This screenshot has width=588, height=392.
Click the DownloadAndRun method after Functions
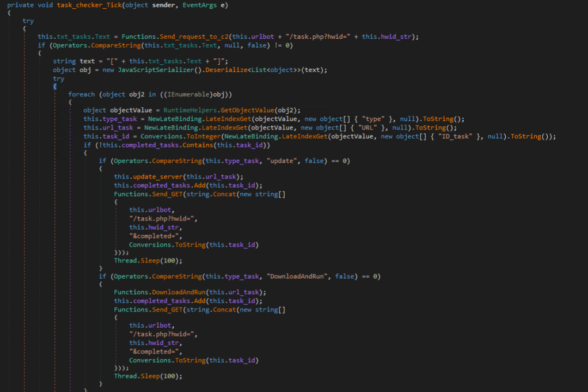(179, 292)
